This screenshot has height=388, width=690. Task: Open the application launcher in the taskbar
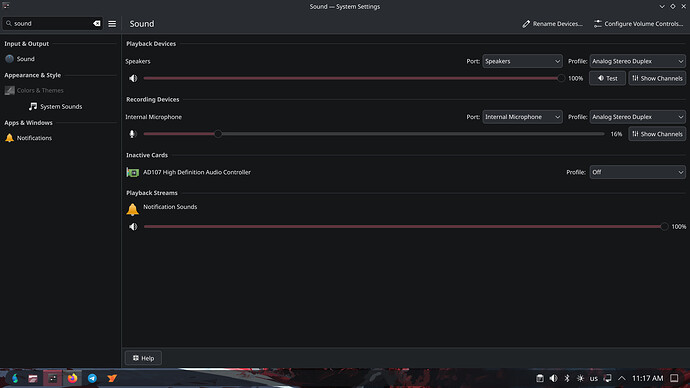(x=15, y=378)
